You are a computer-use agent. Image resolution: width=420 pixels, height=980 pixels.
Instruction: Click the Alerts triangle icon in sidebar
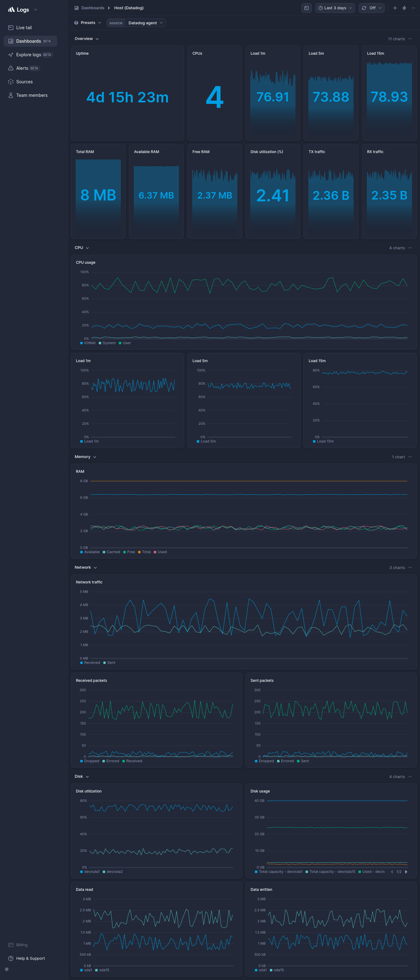pyautogui.click(x=11, y=68)
